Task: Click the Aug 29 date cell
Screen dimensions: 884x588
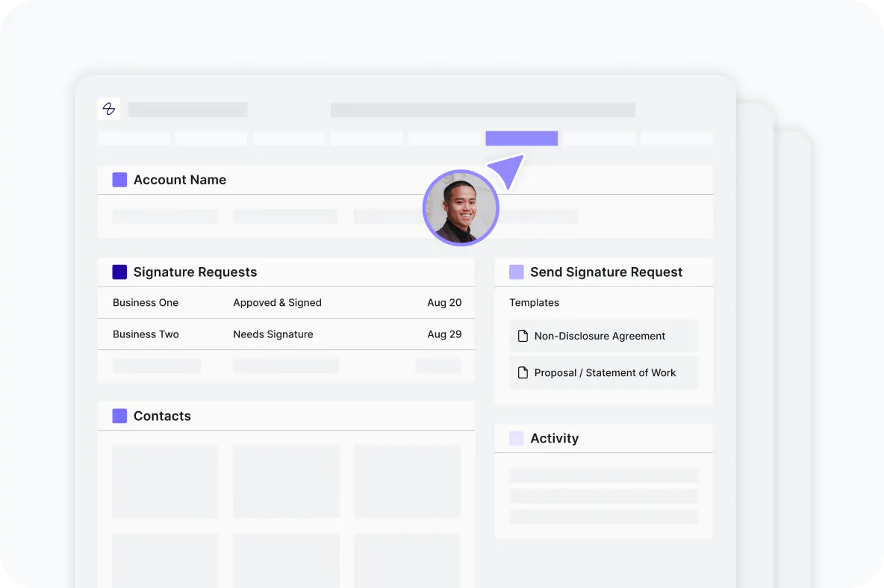Action: click(444, 334)
